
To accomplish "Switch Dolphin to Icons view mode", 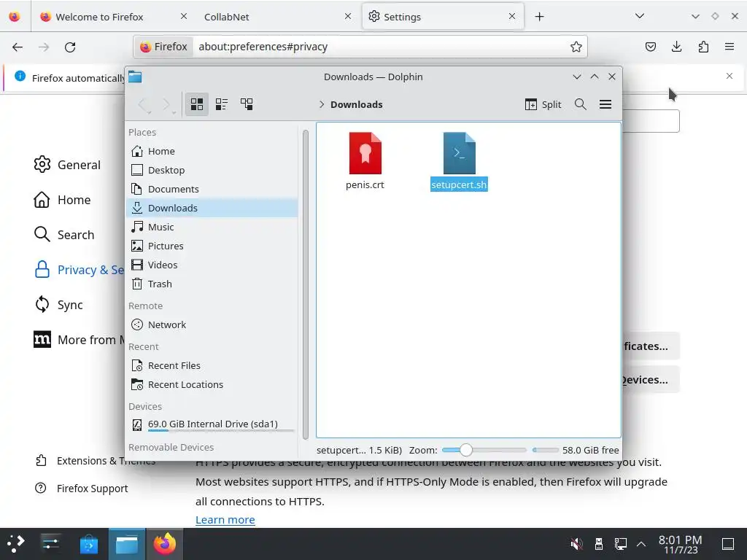I will [x=197, y=104].
